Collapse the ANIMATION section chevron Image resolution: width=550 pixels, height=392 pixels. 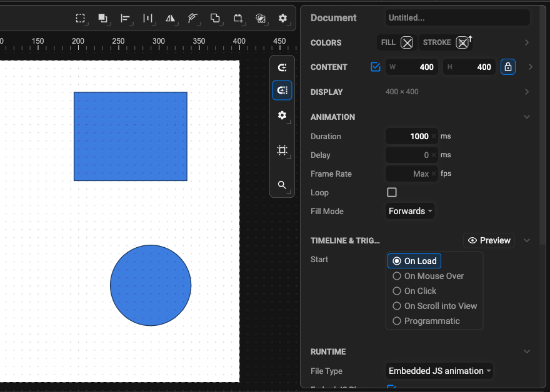click(527, 117)
